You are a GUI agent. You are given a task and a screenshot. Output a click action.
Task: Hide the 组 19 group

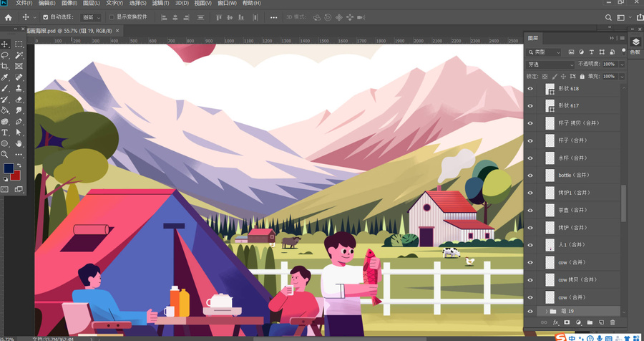(x=530, y=312)
